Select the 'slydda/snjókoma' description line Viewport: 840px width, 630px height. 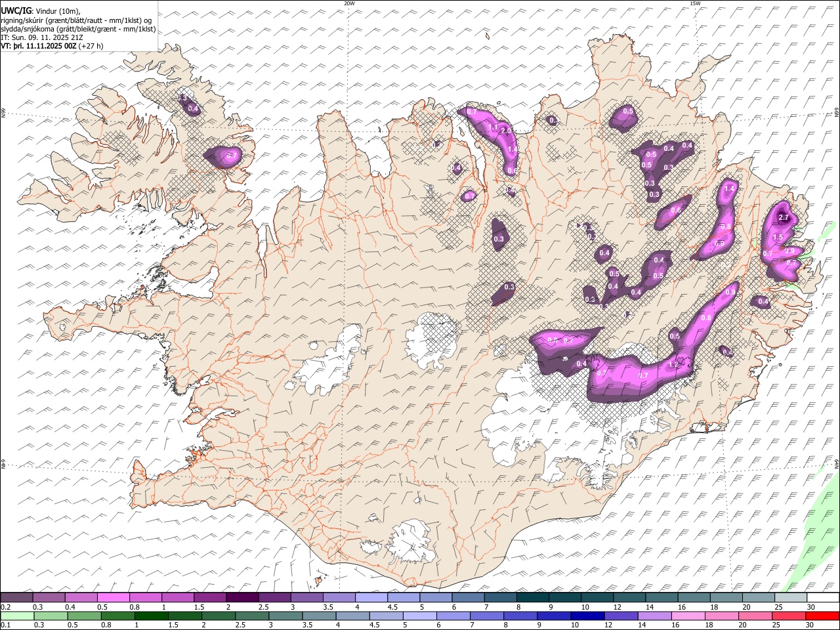click(x=78, y=29)
